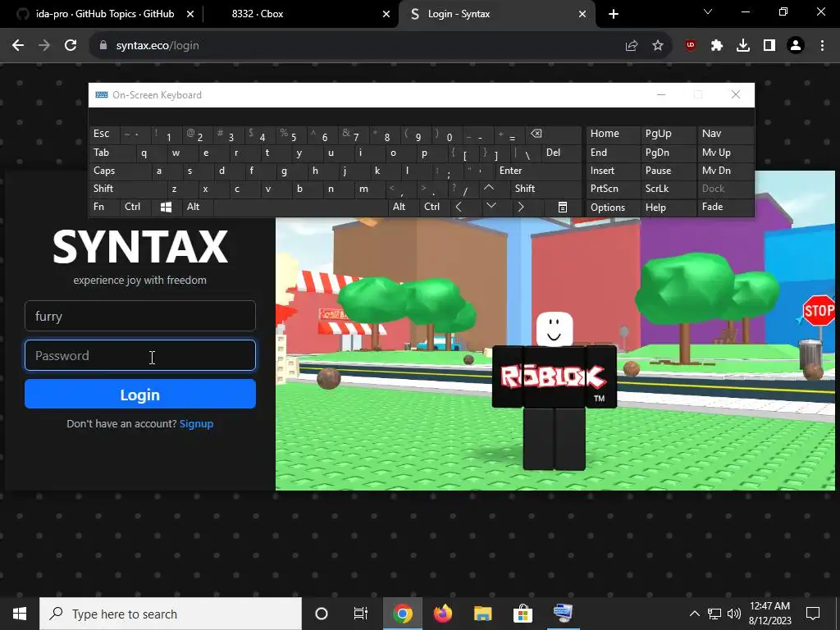Toggle Fade on the On-Screen Keyboard
Viewport: 840px width, 630px height.
point(725,208)
